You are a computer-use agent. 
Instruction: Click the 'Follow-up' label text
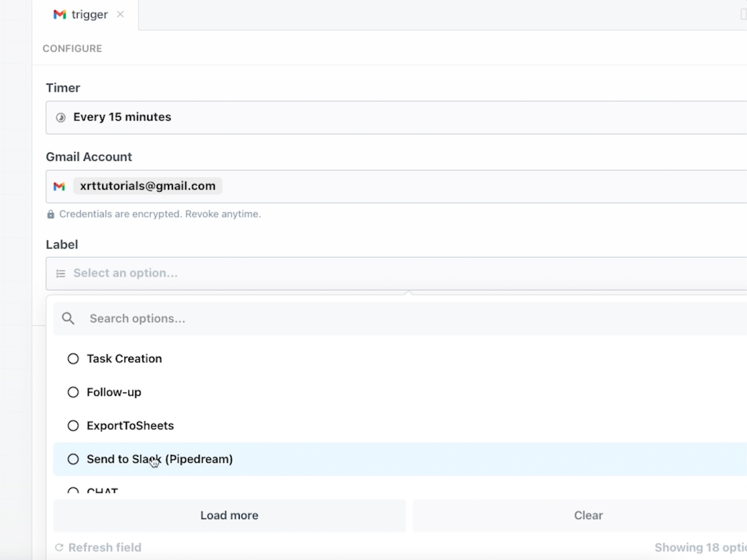click(x=114, y=392)
